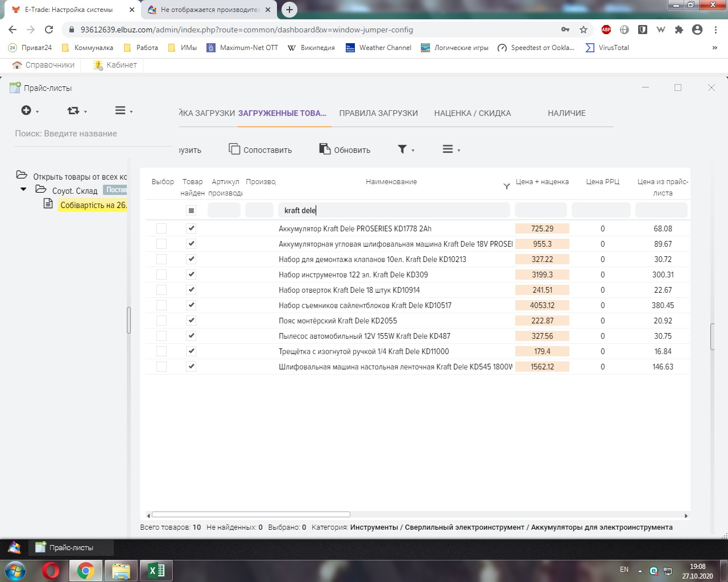This screenshot has height=582, width=728.
Task: Click the add (plus) icon in price-lists sidebar
Action: [26, 110]
